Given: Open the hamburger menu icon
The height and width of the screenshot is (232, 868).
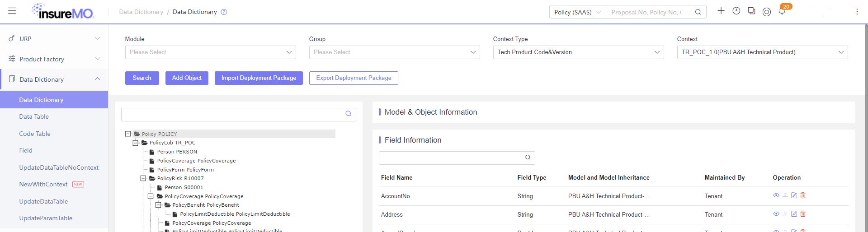Looking at the screenshot, I should tap(12, 11).
